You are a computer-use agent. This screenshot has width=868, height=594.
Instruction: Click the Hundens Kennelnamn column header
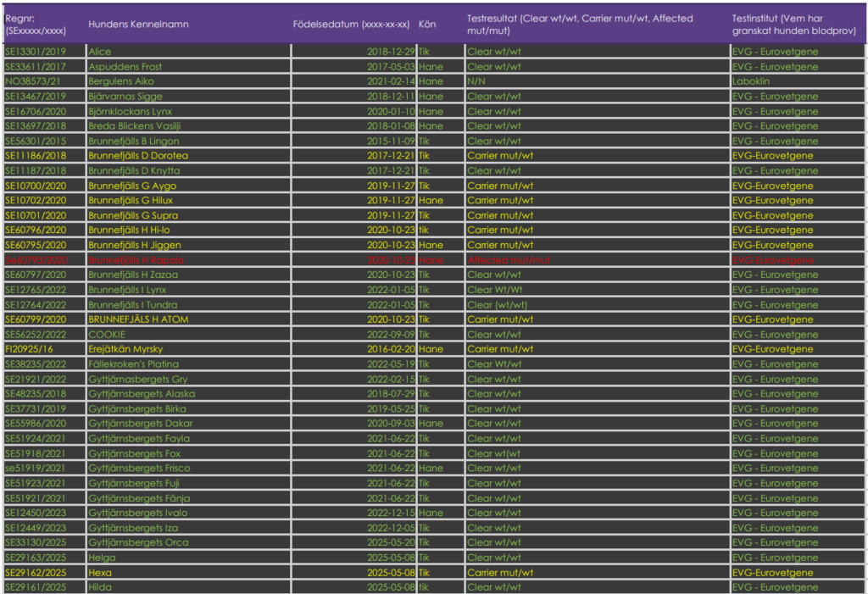point(188,25)
